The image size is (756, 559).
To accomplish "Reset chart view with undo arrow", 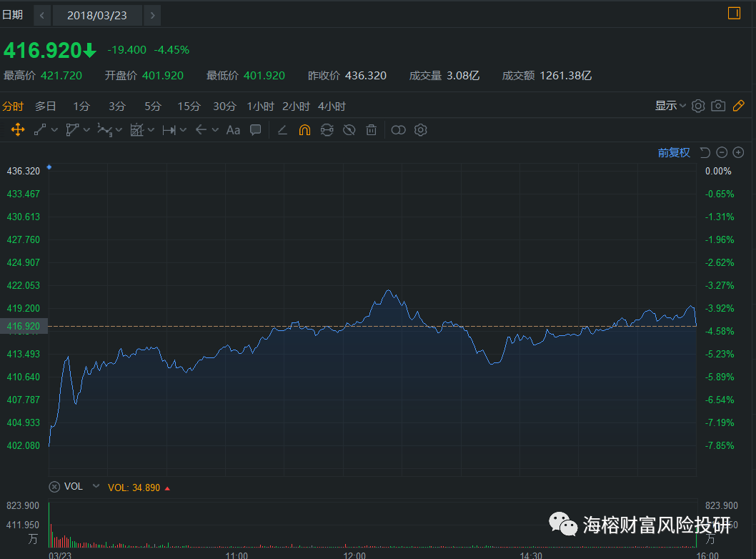I will pyautogui.click(x=705, y=152).
